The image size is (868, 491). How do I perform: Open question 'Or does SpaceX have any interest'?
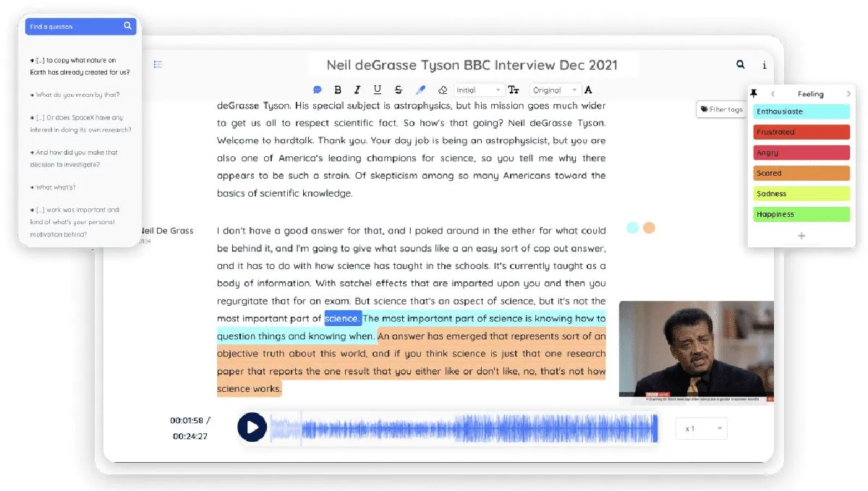click(x=81, y=124)
